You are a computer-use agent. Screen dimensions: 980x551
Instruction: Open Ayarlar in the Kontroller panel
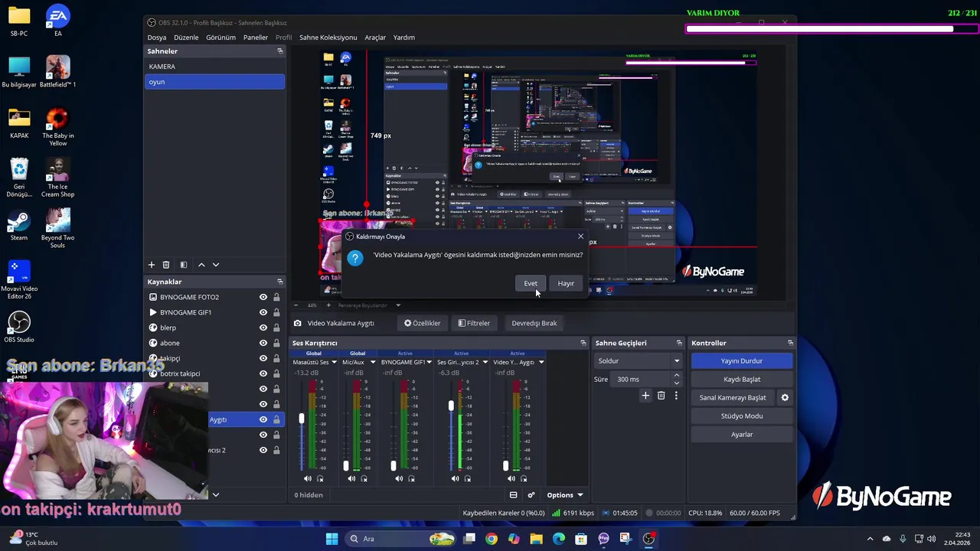(742, 434)
